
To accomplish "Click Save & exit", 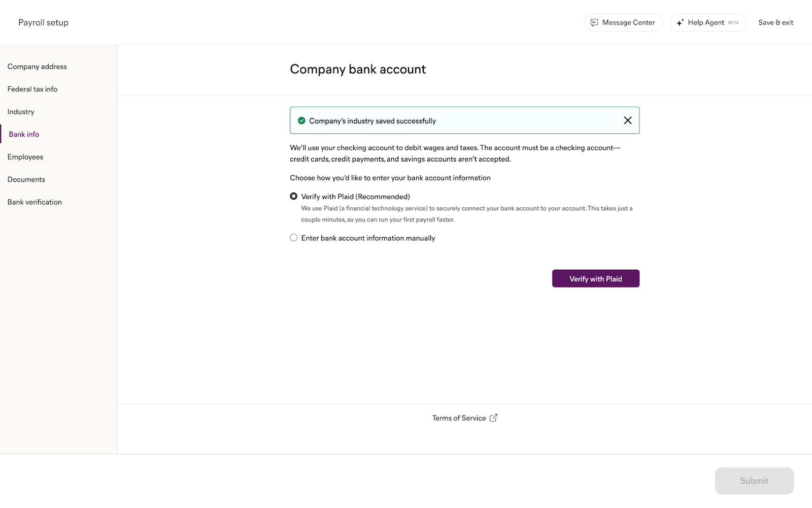I will 776,22.
